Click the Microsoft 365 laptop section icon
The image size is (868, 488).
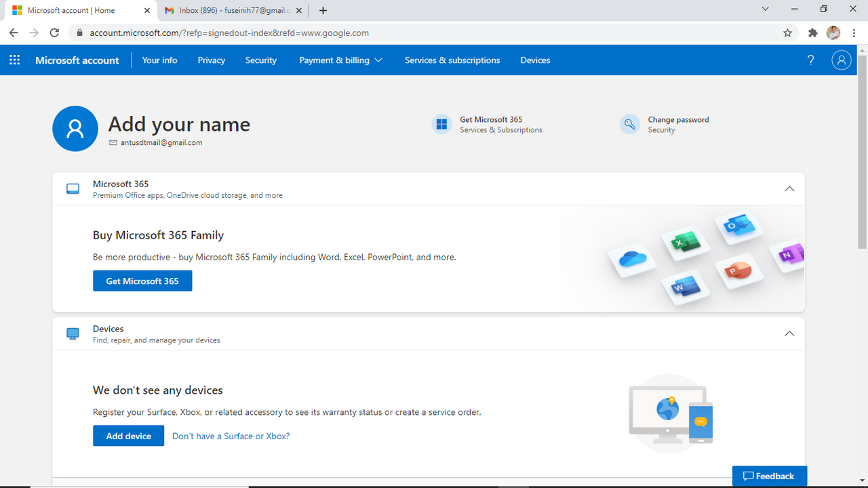(x=73, y=189)
